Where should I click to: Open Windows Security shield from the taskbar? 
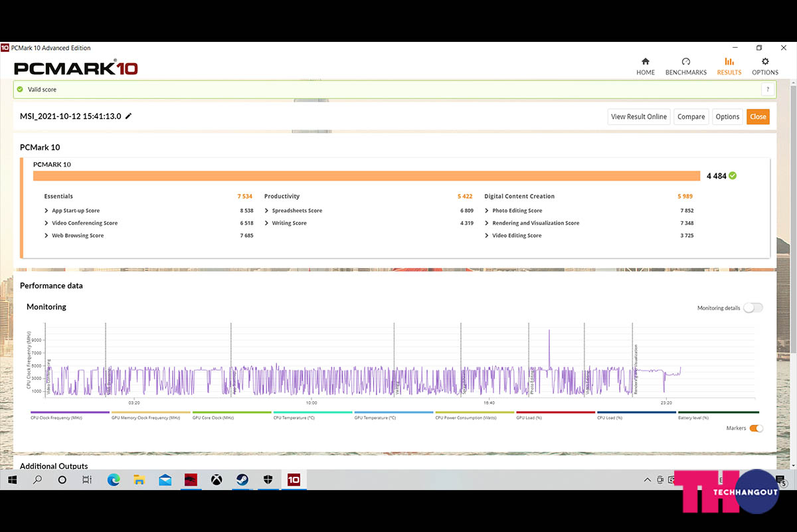(268, 480)
